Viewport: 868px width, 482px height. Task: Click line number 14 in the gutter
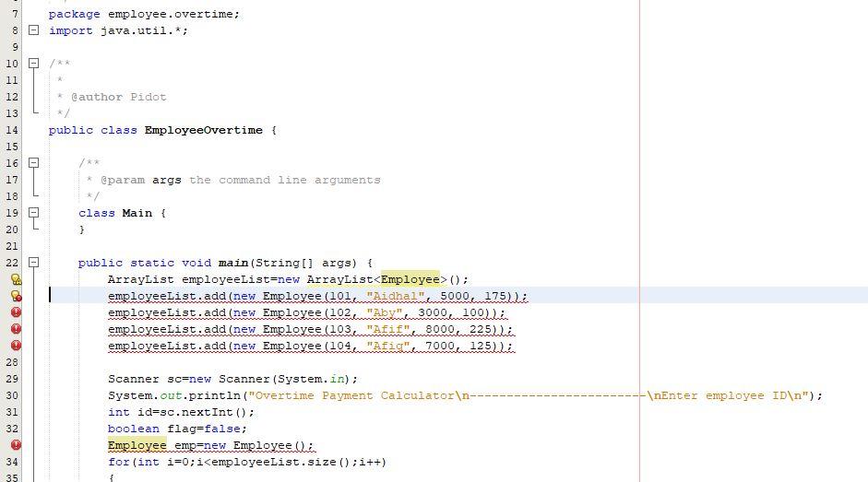pyautogui.click(x=12, y=130)
